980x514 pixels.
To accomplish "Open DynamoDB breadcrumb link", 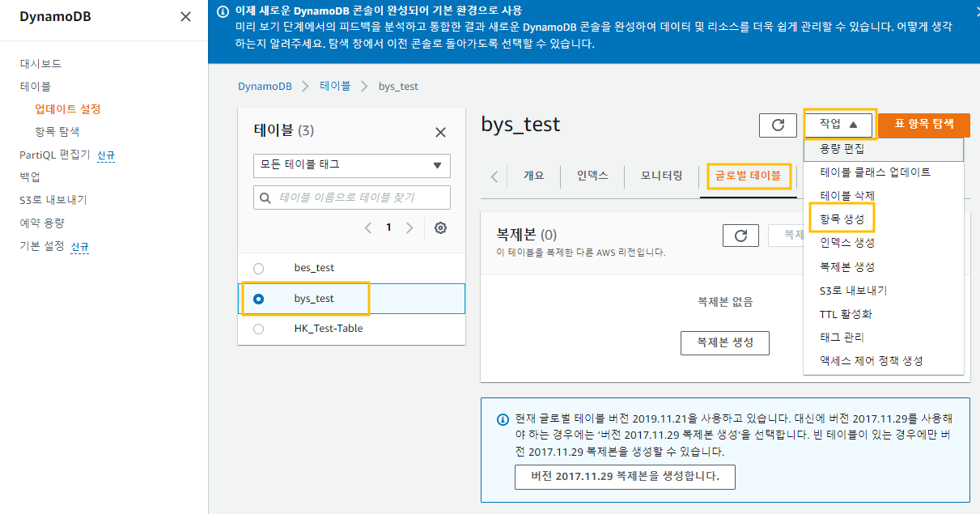I will pos(265,86).
